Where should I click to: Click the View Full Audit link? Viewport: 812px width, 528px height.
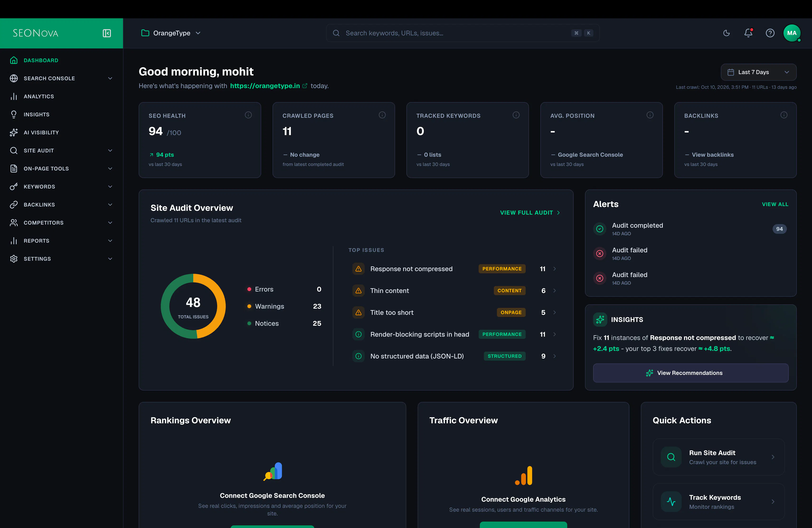click(530, 212)
